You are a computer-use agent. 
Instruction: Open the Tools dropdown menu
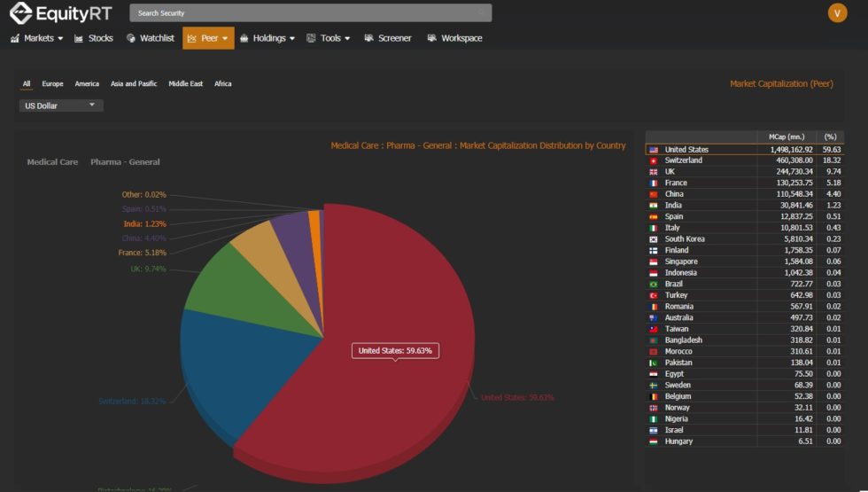[329, 38]
